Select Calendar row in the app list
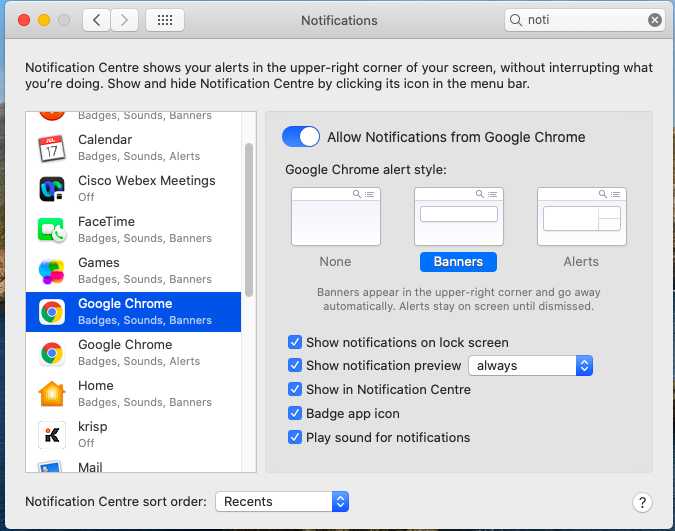Viewport: 675px width, 531px height. 133,148
